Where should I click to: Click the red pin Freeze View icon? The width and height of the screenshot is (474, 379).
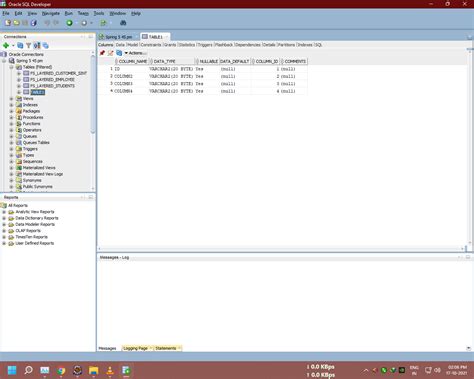point(102,53)
